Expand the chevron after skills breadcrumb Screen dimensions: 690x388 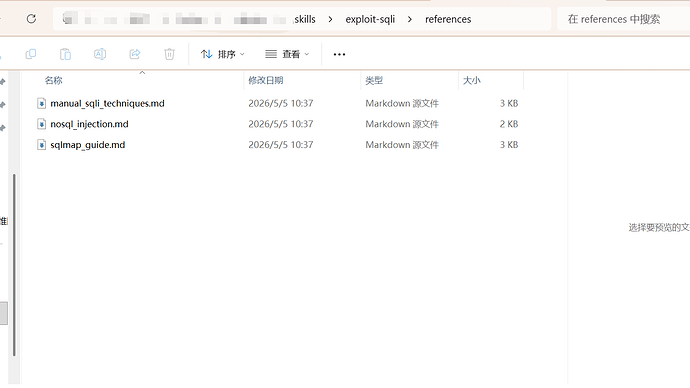(330, 19)
